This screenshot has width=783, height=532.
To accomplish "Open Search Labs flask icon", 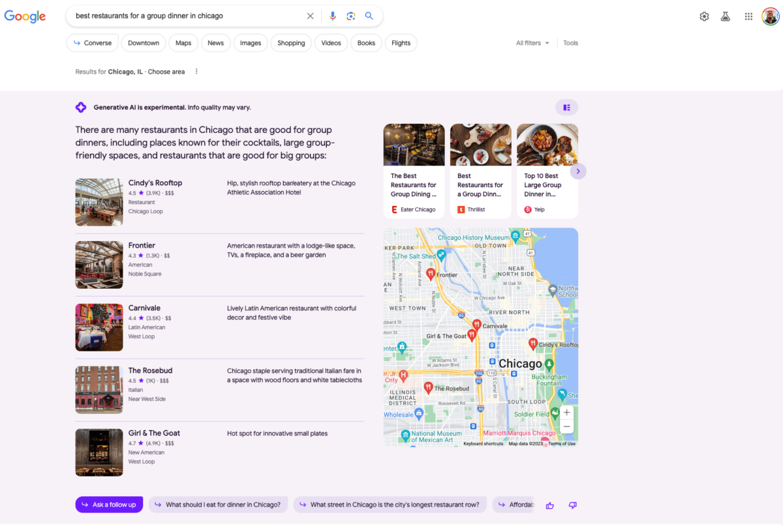I will pos(726,17).
